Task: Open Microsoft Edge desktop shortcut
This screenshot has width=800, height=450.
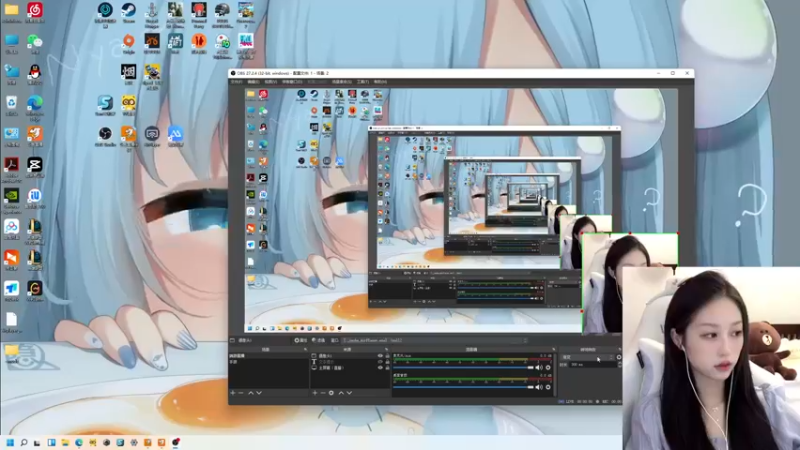Action: 35,104
